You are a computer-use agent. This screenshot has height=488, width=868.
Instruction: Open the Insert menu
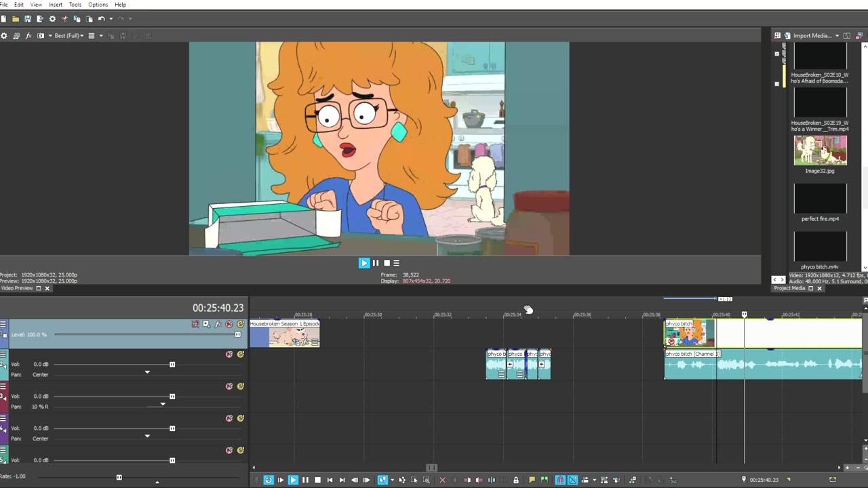[56, 5]
